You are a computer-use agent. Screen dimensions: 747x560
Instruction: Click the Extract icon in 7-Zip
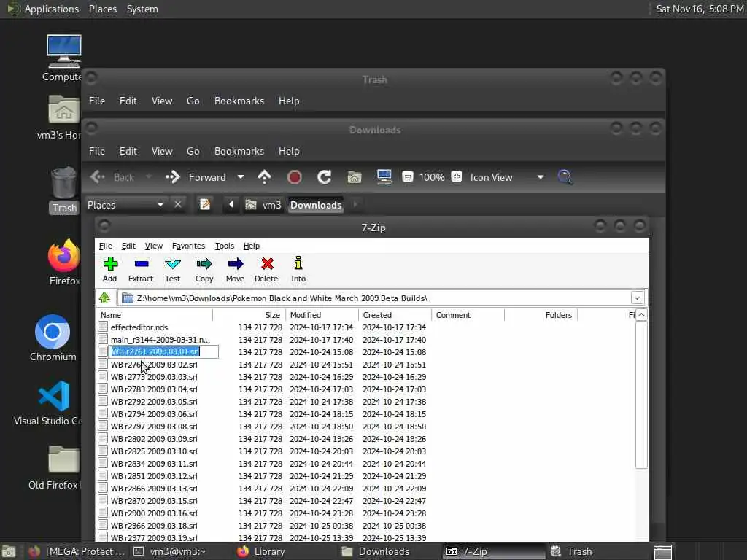(141, 270)
